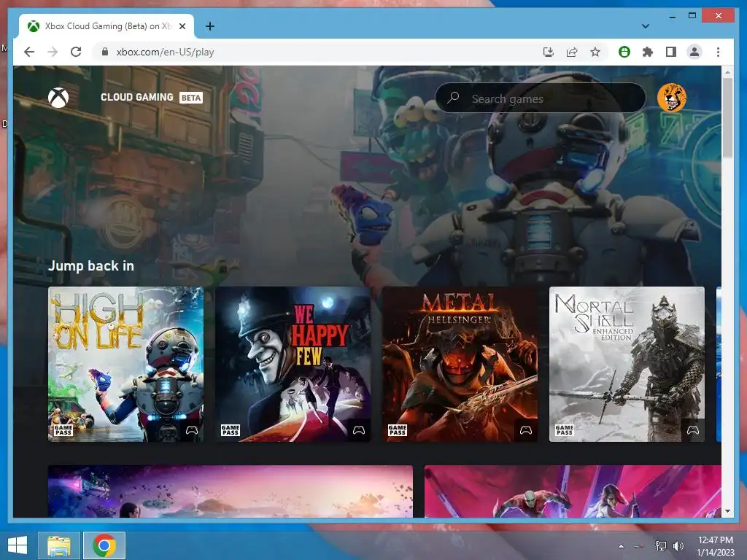Click the share page icon
This screenshot has height=560, width=747.
click(572, 52)
